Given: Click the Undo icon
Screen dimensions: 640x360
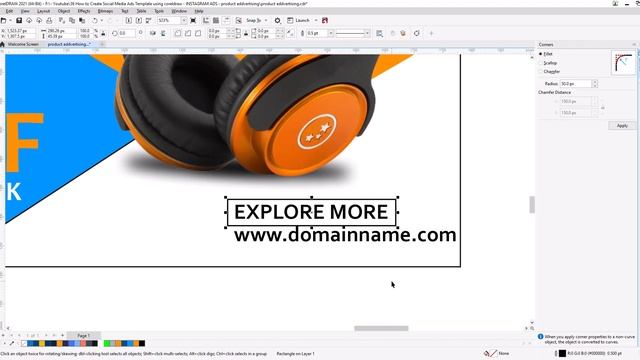Looking at the screenshot, I should pos(95,20).
